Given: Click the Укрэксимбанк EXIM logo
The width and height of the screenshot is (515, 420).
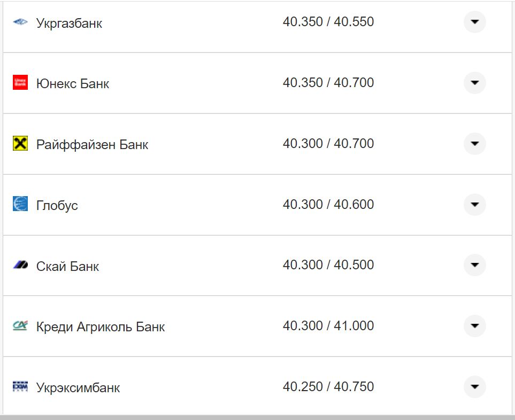Looking at the screenshot, I should click(20, 386).
